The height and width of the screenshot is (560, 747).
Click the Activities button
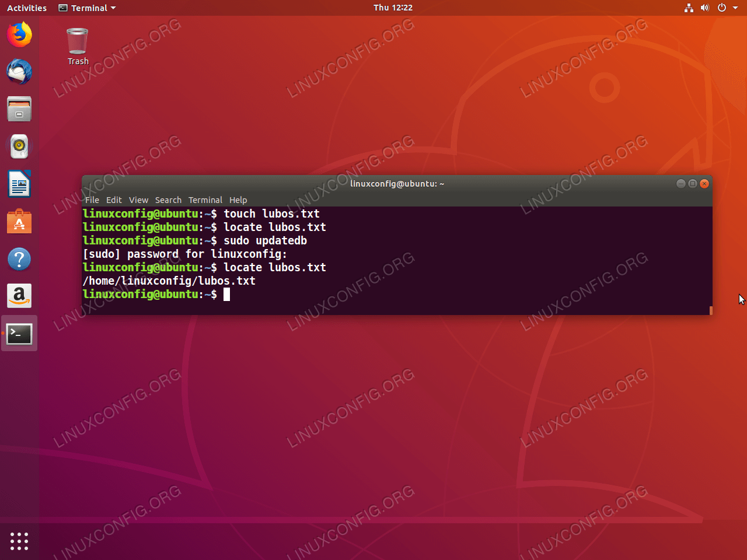[27, 8]
